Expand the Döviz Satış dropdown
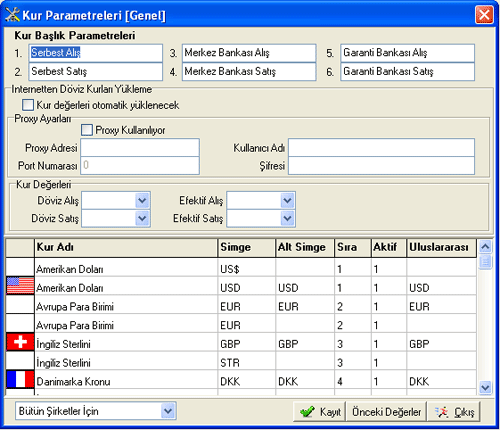500x430 pixels. click(x=142, y=219)
